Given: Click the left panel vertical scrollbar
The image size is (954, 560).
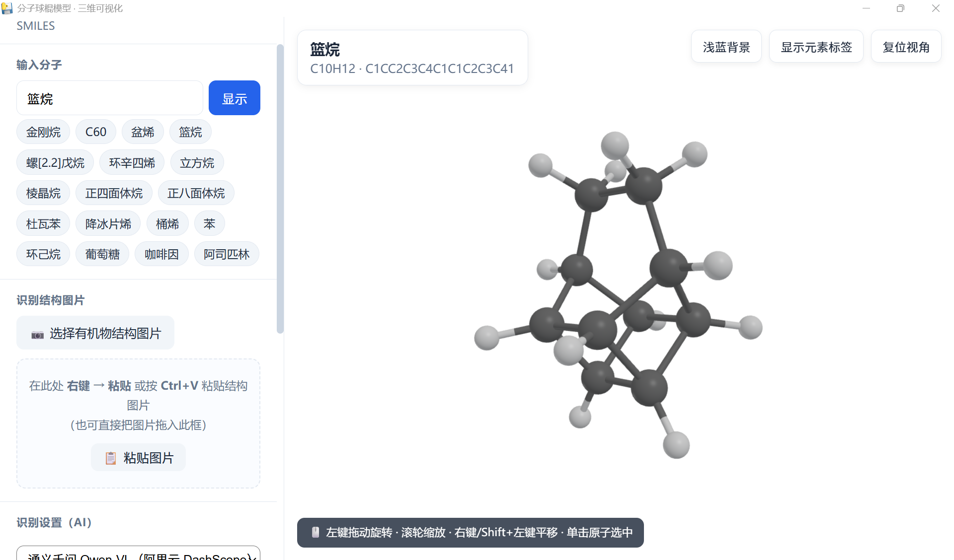Looking at the screenshot, I should pos(280,189).
